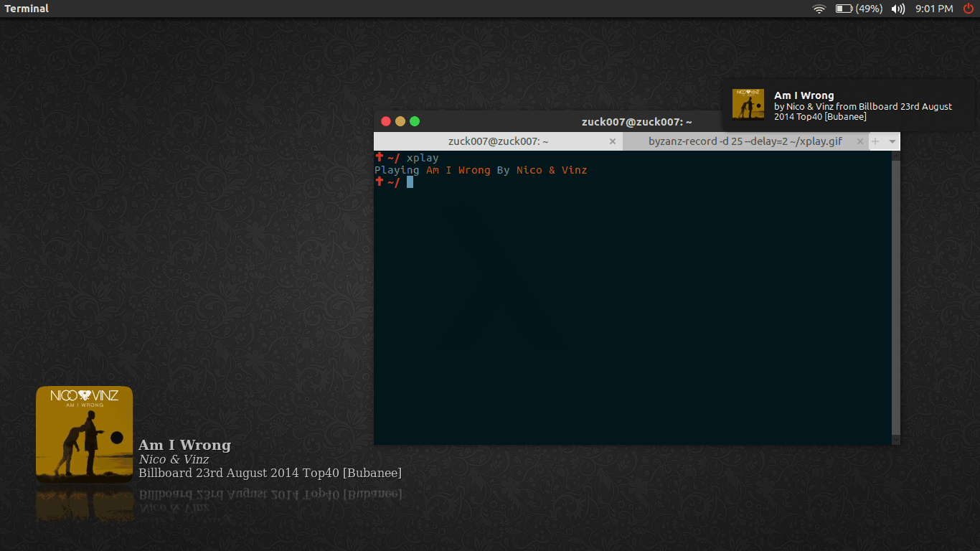
Task: Open the tab list dropdown arrow
Action: click(892, 141)
